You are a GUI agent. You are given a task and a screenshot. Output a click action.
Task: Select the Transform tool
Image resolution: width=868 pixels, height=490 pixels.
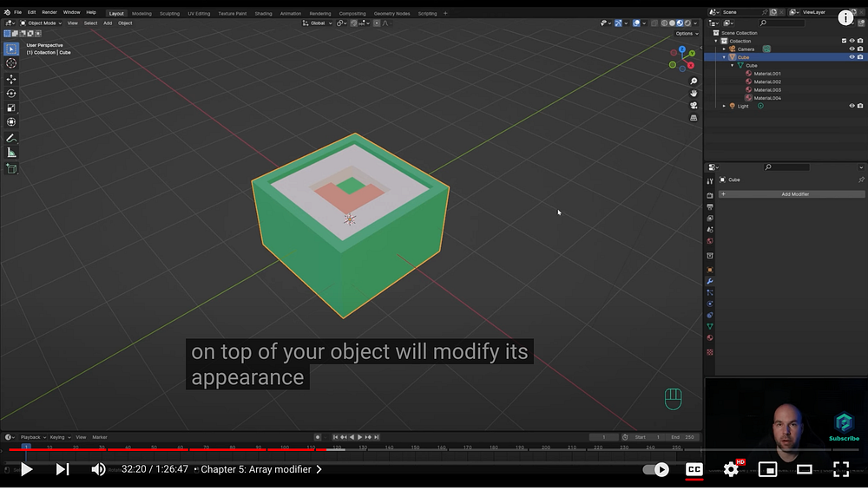[11, 122]
